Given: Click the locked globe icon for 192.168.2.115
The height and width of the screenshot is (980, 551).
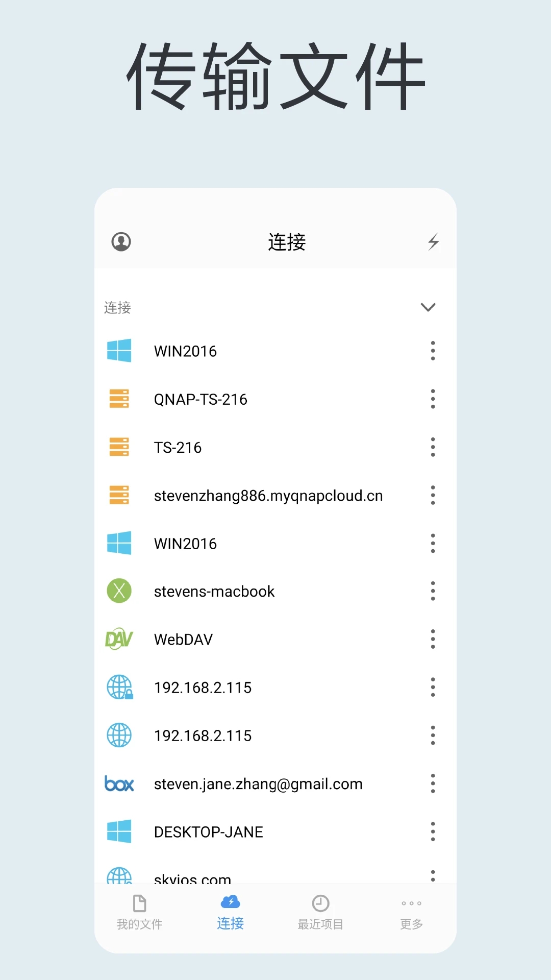Looking at the screenshot, I should pos(119,687).
